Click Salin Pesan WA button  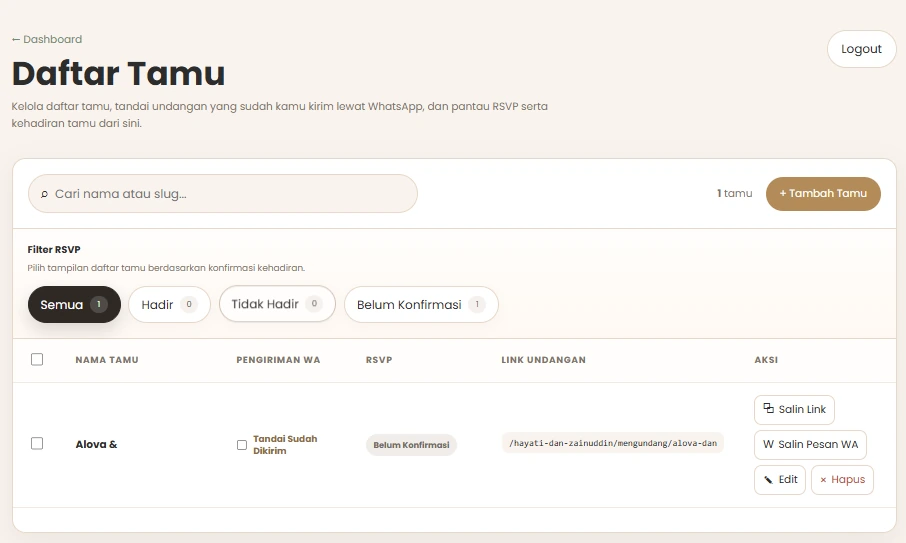pos(810,445)
